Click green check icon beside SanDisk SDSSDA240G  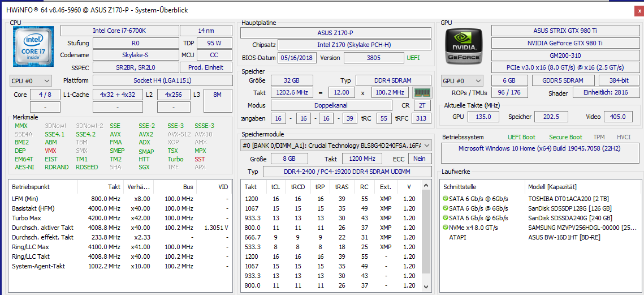tap(445, 218)
